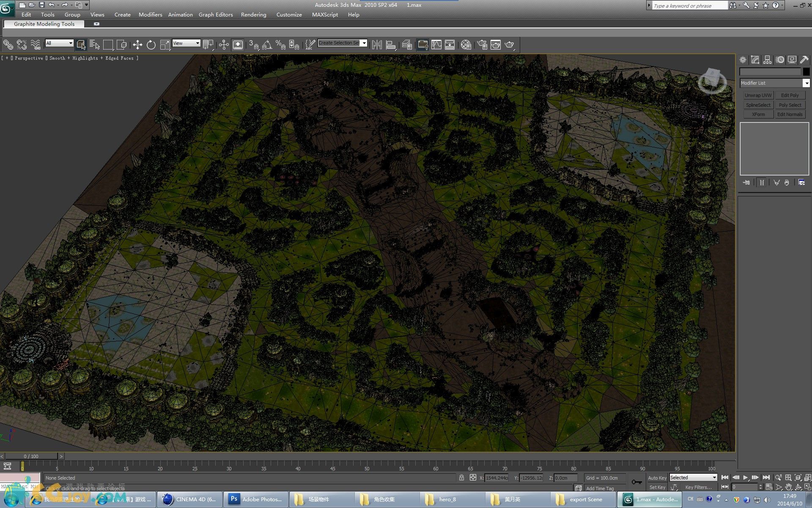This screenshot has width=812, height=508.
Task: Click the black object color swatch
Action: click(806, 72)
